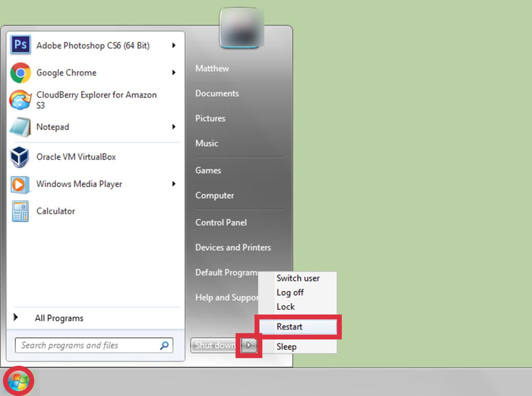Expand the Adobe Photoshop jump list arrow
The width and height of the screenshot is (532, 396).
[x=174, y=46]
